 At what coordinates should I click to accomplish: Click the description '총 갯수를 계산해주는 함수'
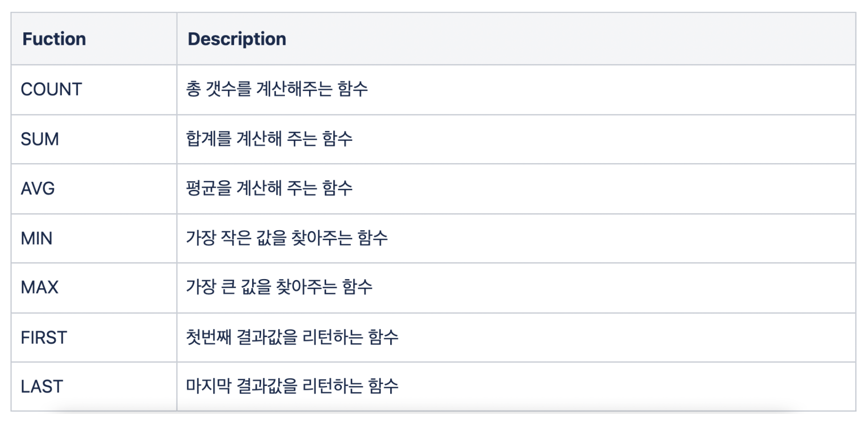click(277, 89)
